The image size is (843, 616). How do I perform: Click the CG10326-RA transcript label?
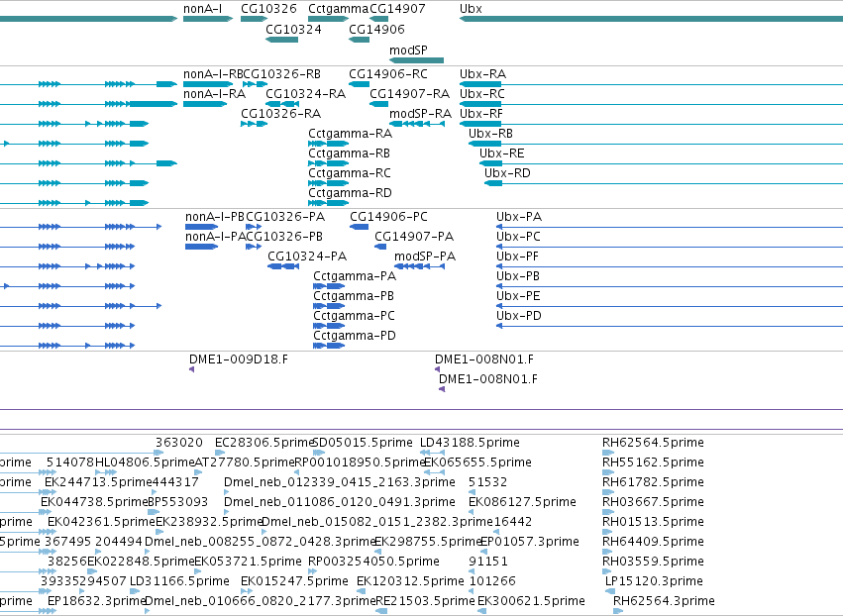280,114
